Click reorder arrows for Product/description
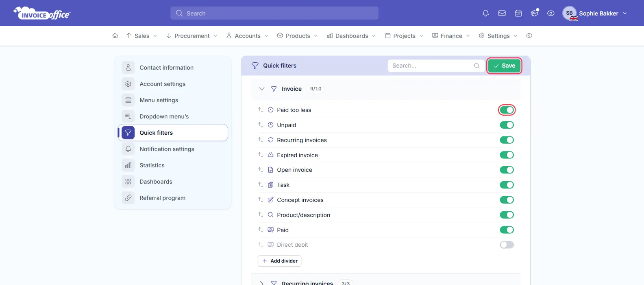Image resolution: width=644 pixels, height=285 pixels. (x=261, y=215)
